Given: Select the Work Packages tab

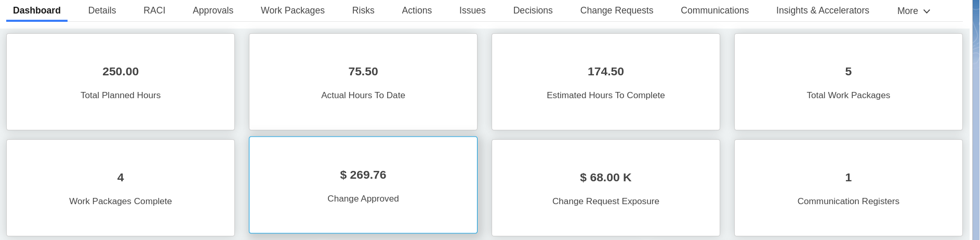Looking at the screenshot, I should pos(293,10).
